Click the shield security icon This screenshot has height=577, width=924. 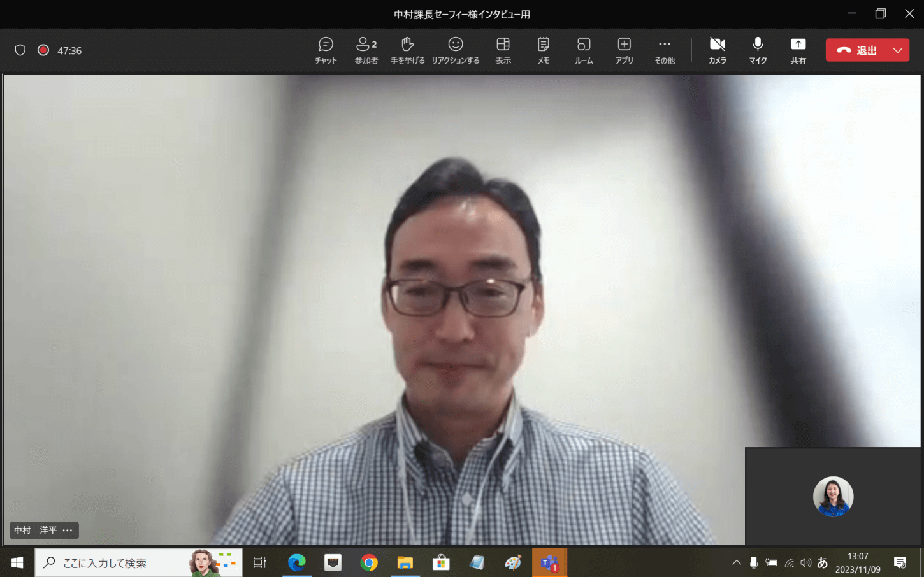[x=20, y=50]
